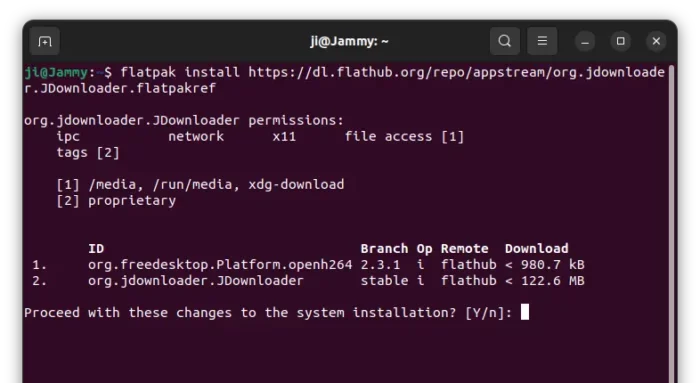Click the terminal cursor after [Y/n]:
This screenshot has height=383, width=700.
[525, 312]
